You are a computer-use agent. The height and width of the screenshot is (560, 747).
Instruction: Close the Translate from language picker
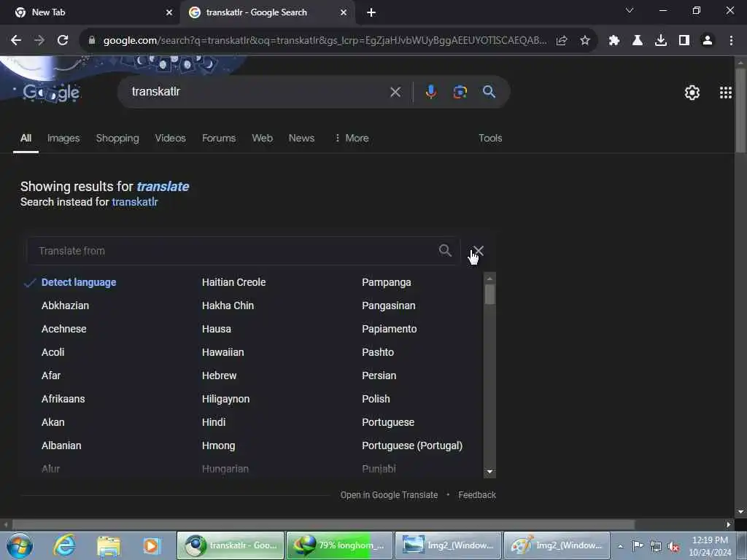click(x=479, y=251)
